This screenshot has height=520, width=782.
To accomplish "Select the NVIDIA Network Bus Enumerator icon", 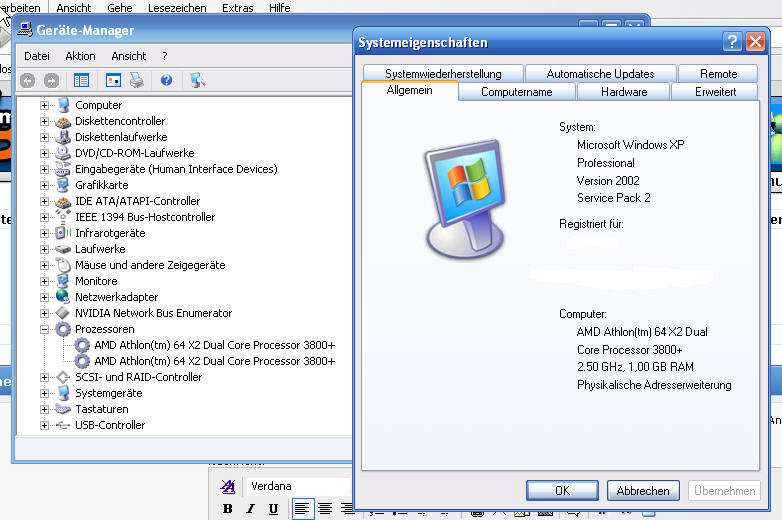I will 63,313.
